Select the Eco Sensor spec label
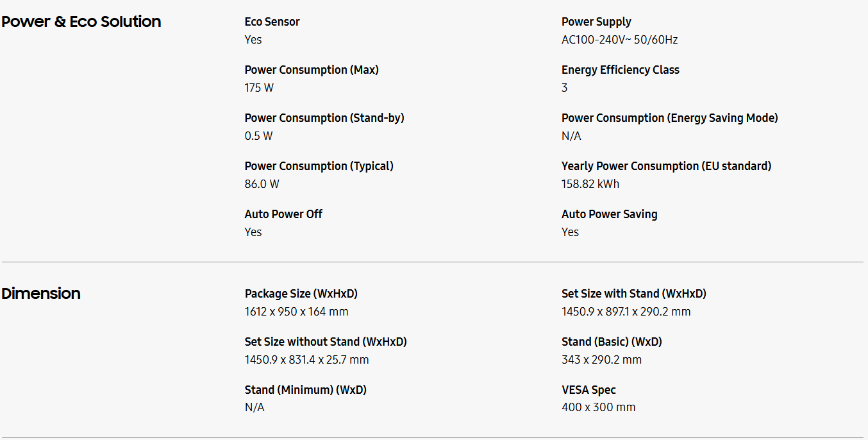Image resolution: width=868 pixels, height=440 pixels. tap(272, 22)
